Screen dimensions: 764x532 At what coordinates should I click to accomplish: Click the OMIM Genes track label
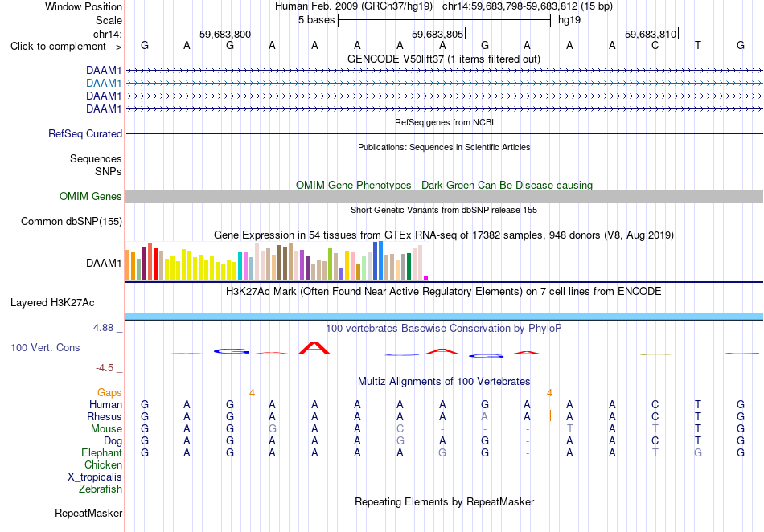[91, 196]
